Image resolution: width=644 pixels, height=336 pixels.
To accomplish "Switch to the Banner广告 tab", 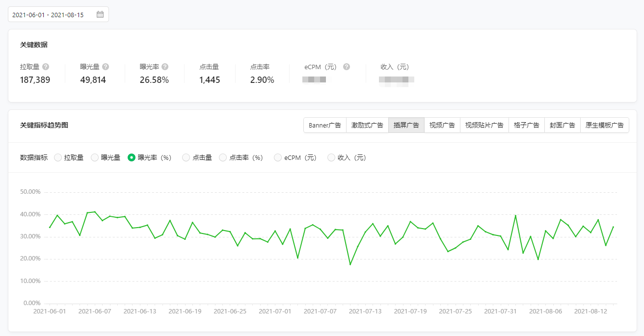I will pyautogui.click(x=325, y=125).
